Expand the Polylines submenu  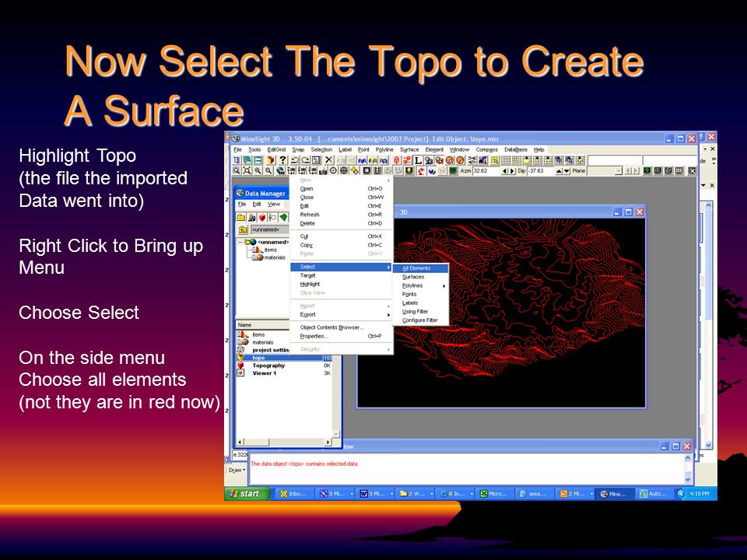pyautogui.click(x=444, y=285)
